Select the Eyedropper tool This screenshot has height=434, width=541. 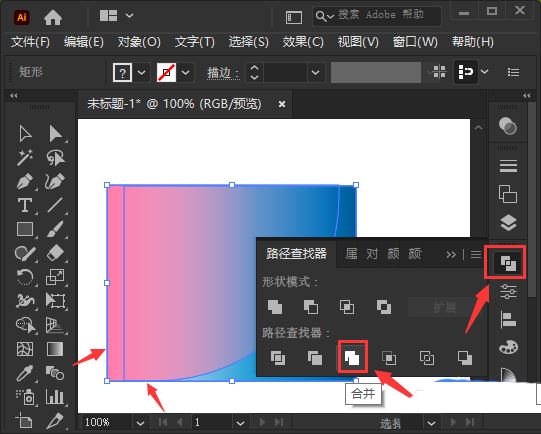pos(25,373)
